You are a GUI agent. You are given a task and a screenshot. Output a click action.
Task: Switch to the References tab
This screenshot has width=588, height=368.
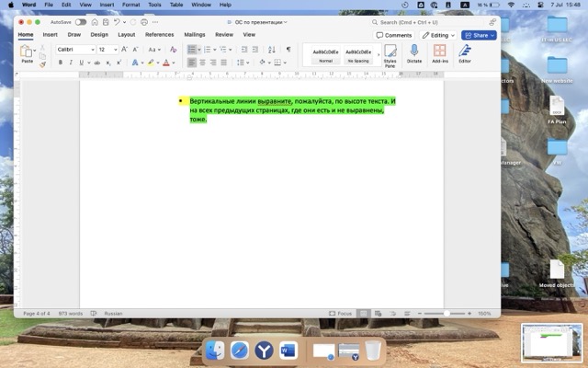(x=159, y=34)
